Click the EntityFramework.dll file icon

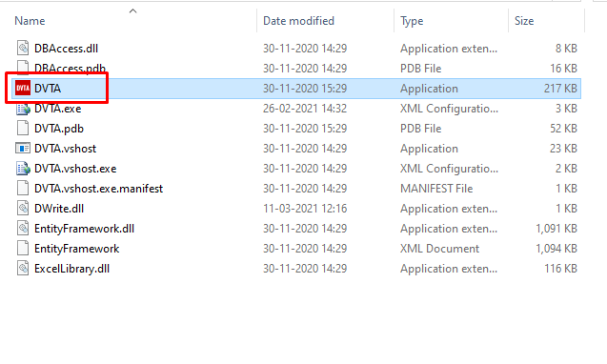pos(23,229)
